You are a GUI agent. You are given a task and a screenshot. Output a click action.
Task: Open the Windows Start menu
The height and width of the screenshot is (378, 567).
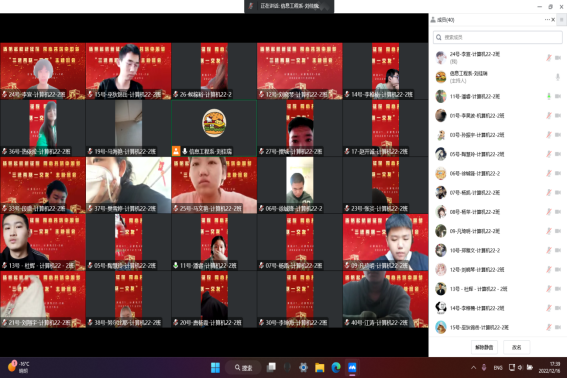215,368
